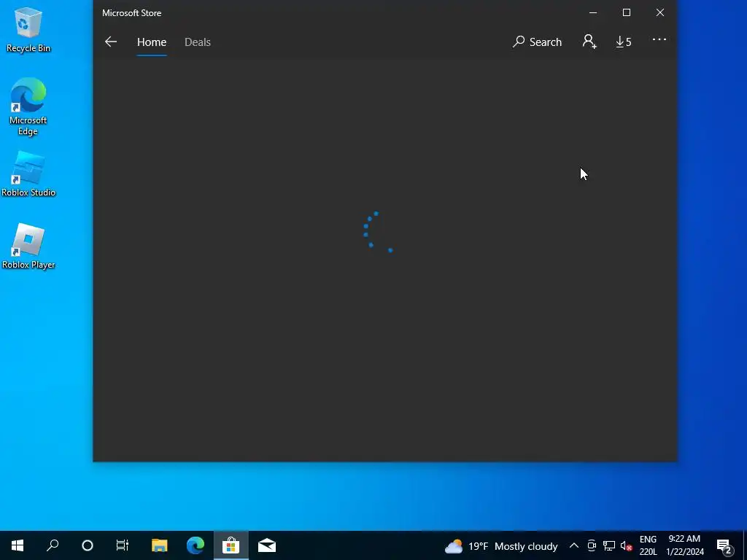This screenshot has width=747, height=560.
Task: Open Task View on the taskbar
Action: (x=123, y=545)
